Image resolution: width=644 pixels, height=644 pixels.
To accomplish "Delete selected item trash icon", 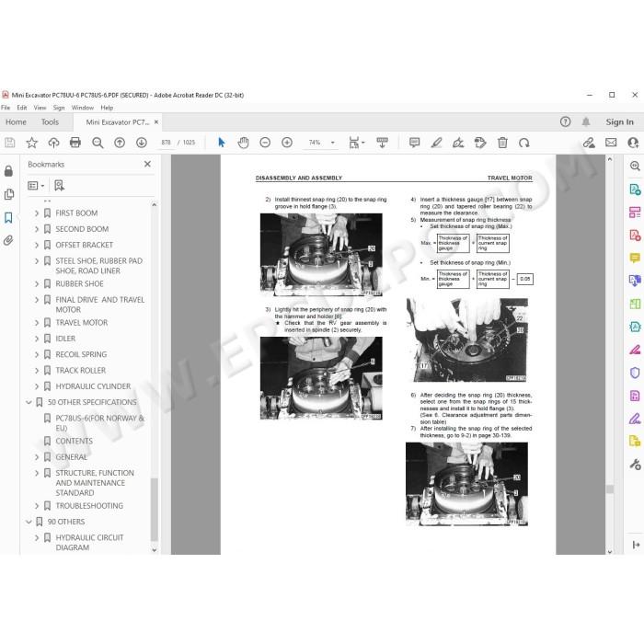I will click(502, 143).
